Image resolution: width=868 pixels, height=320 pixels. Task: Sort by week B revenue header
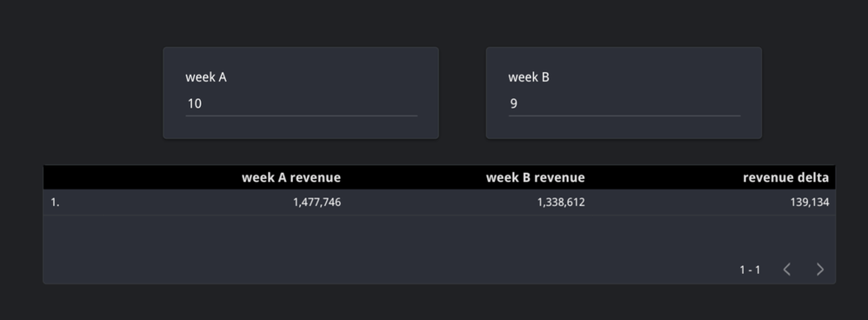(535, 177)
